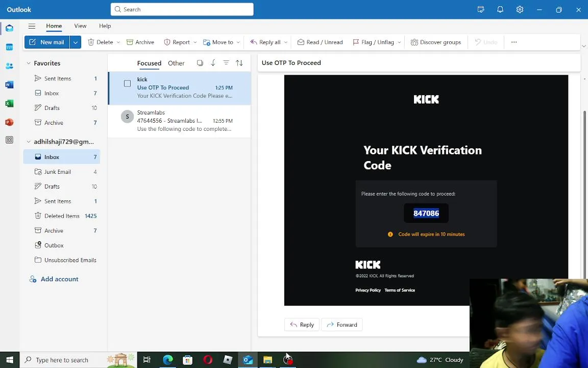The height and width of the screenshot is (368, 588).
Task: Click Reply all in the toolbar
Action: click(x=265, y=42)
